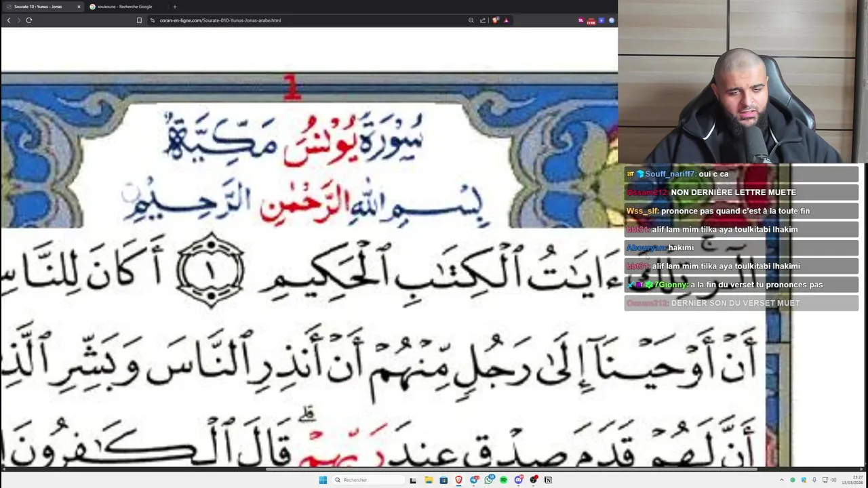Bookmark this page using the bookmark icon
This screenshot has width=868, height=488.
click(140, 20)
